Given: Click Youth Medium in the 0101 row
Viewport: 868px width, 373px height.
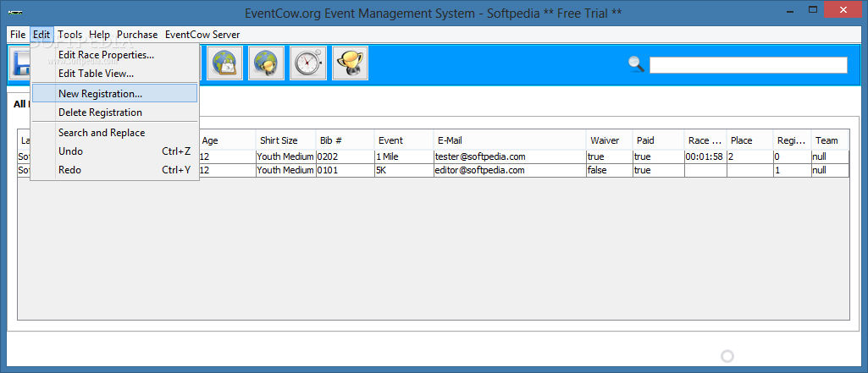Looking at the screenshot, I should (285, 170).
